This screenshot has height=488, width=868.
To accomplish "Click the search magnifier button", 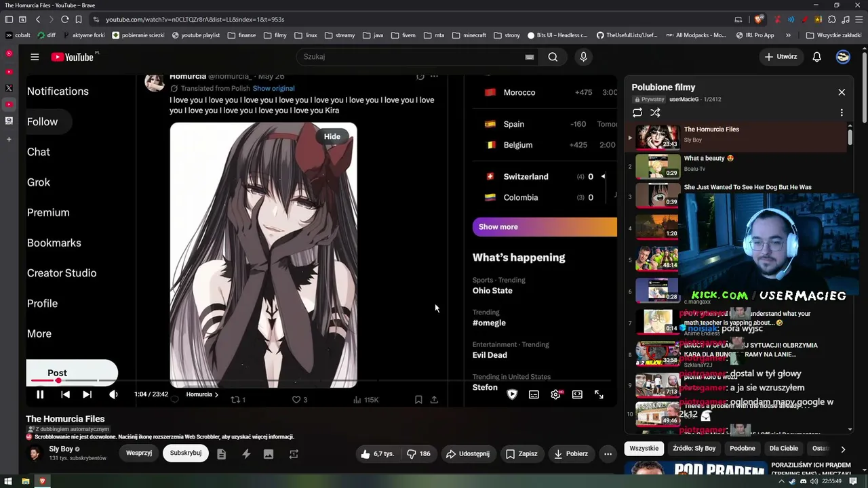I will coord(553,57).
